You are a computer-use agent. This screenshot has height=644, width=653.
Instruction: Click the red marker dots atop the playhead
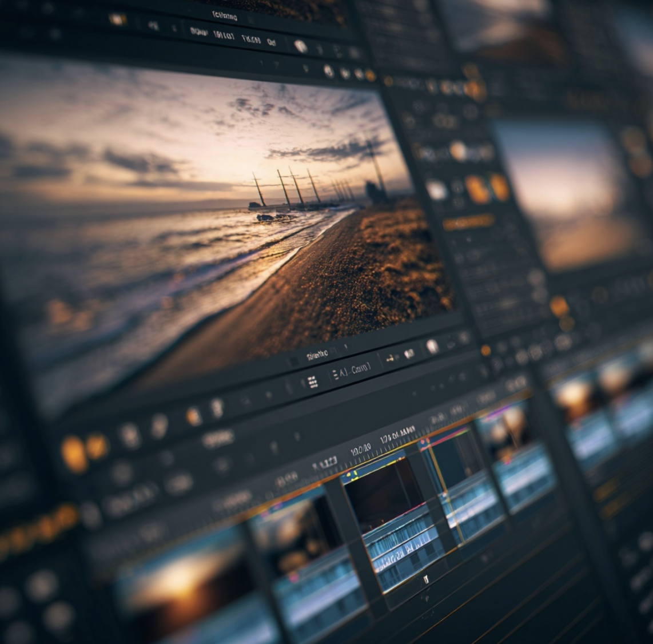pos(425,442)
